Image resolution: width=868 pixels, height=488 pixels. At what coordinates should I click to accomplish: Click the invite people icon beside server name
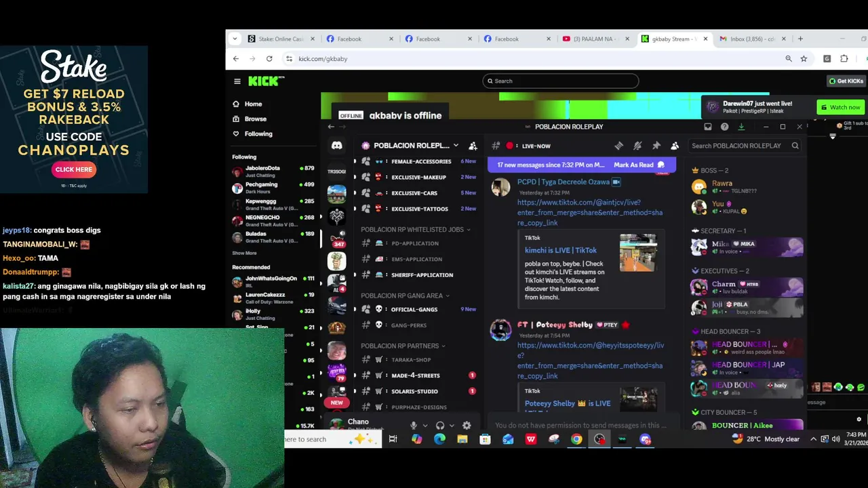(x=473, y=146)
